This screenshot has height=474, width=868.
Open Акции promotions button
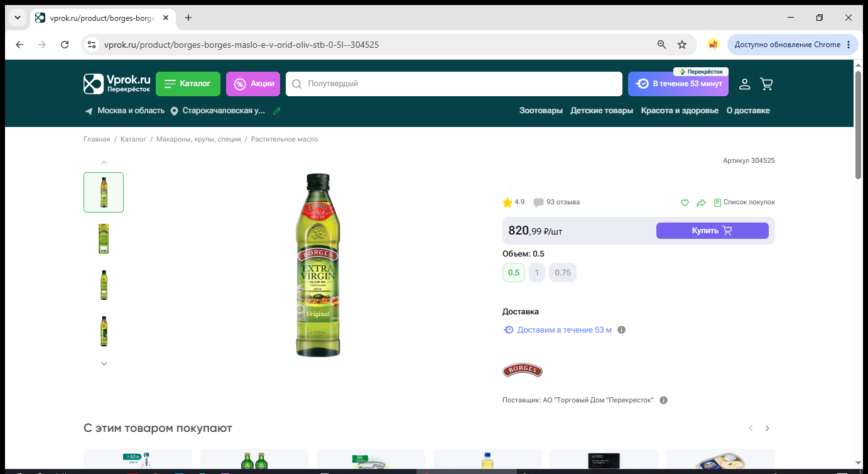tap(253, 84)
